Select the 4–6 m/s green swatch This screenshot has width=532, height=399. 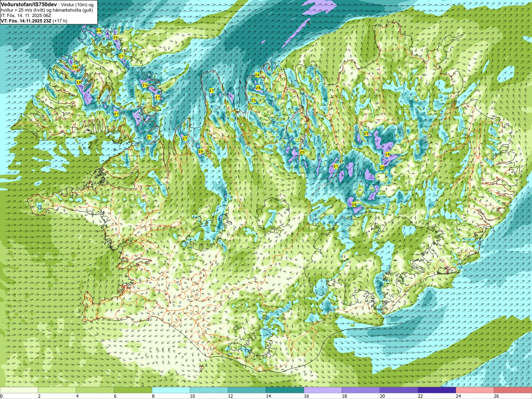pyautogui.click(x=95, y=390)
